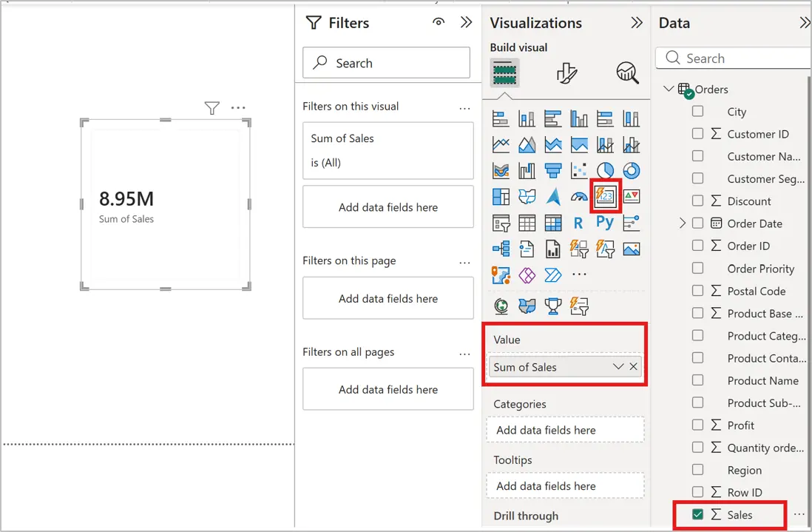Screen dimensions: 812x532
Task: Open the Sum of Sales filter card
Action: (x=388, y=150)
